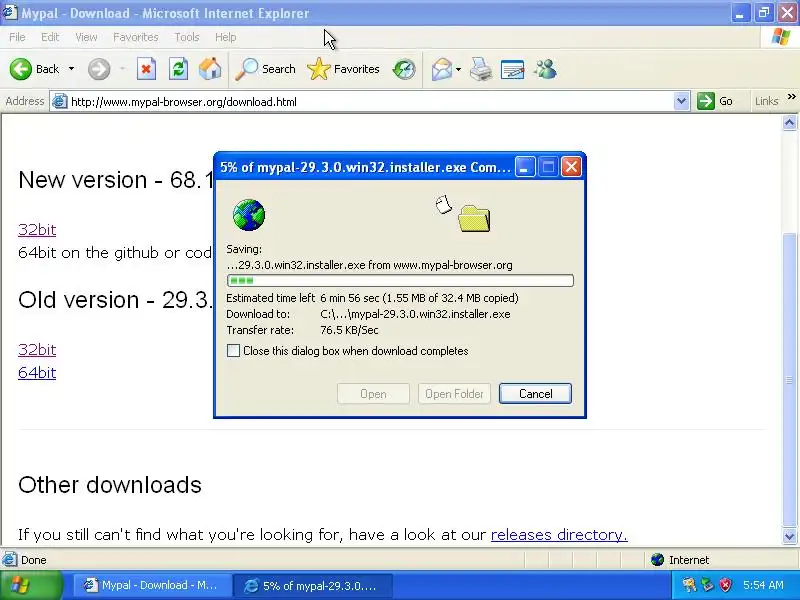Click 32bit link under New version

coord(37,230)
